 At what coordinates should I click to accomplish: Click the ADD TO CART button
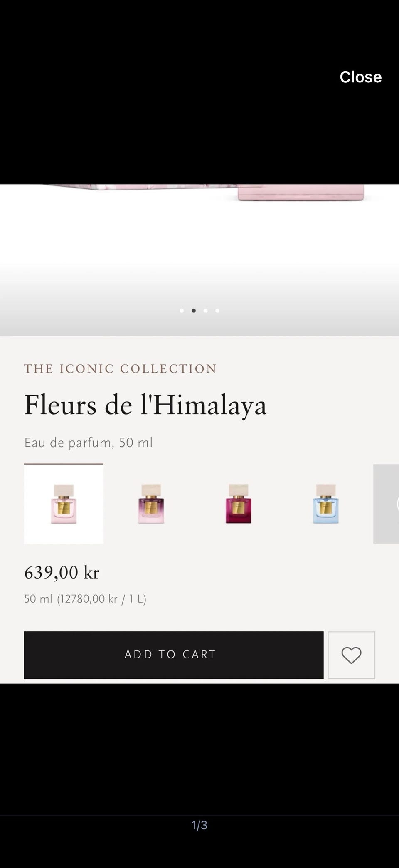(174, 655)
